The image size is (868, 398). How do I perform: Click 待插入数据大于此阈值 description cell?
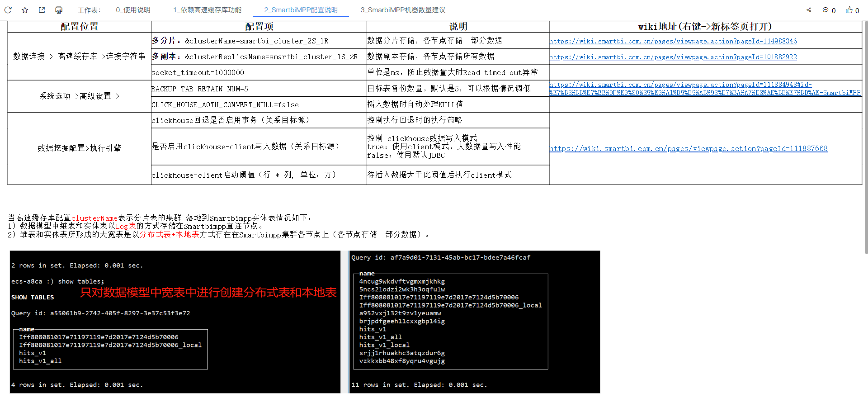pos(458,175)
